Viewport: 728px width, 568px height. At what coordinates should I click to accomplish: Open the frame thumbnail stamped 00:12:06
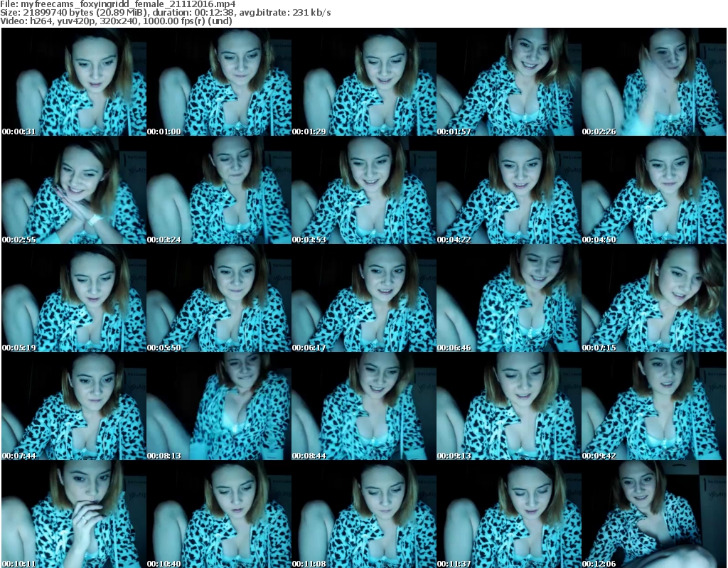point(654,514)
